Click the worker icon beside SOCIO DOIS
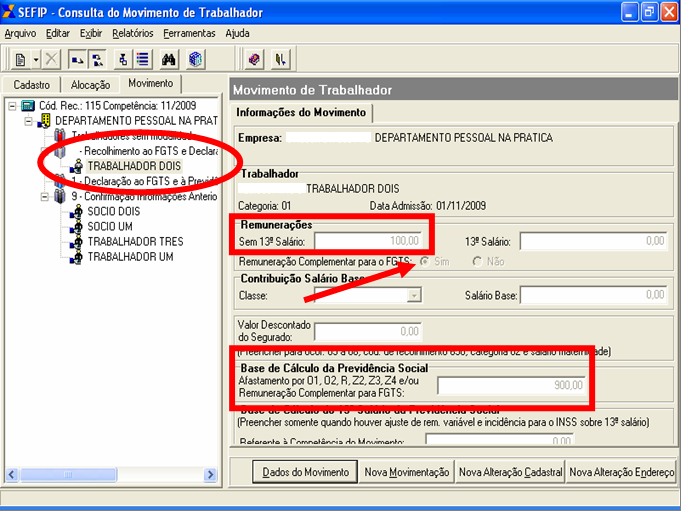The image size is (681, 511). tap(77, 211)
